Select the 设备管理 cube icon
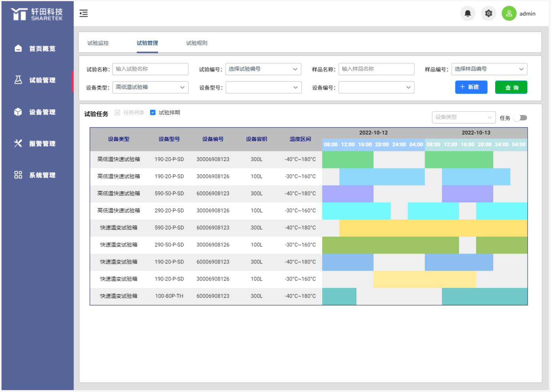The image size is (551, 392). tap(18, 112)
